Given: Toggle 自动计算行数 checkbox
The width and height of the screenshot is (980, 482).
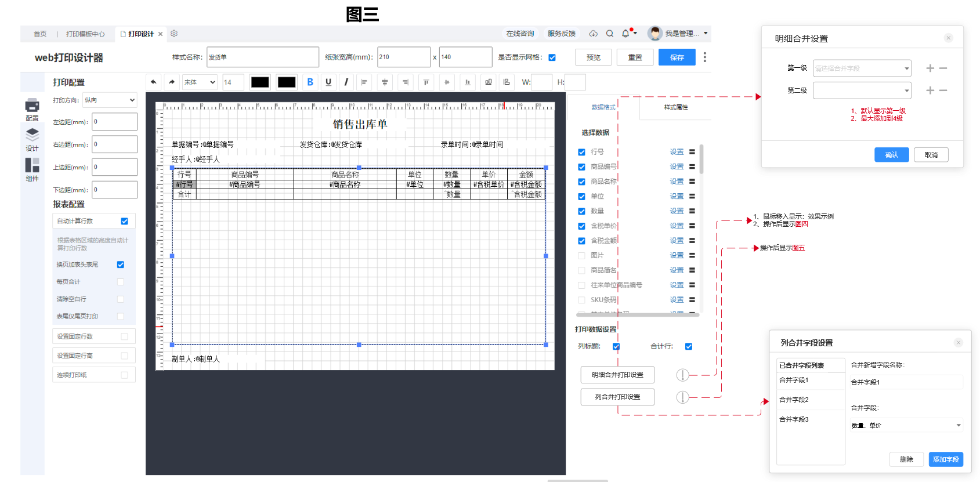Looking at the screenshot, I should click(124, 221).
